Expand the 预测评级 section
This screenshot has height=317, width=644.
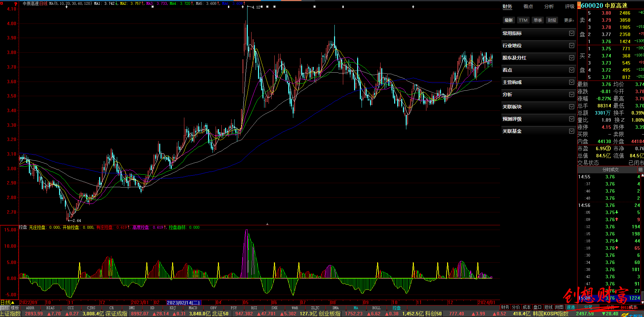(x=538, y=119)
